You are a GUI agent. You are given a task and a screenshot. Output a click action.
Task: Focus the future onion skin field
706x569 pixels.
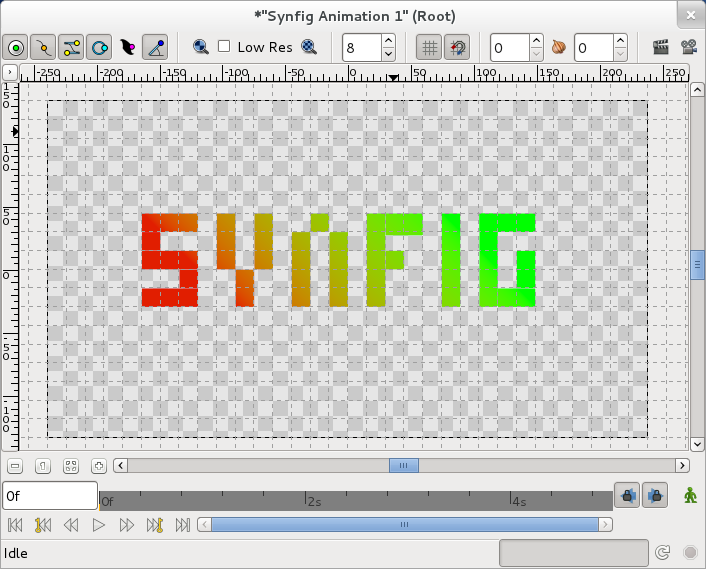click(594, 48)
